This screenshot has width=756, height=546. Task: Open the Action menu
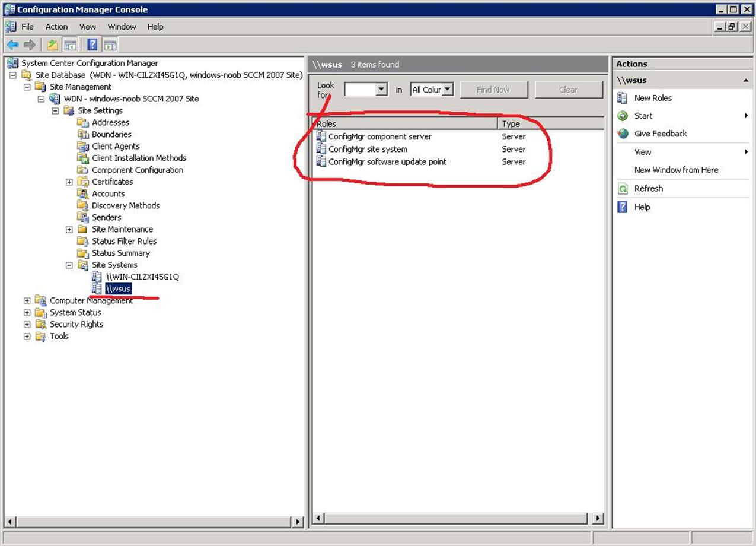point(56,27)
